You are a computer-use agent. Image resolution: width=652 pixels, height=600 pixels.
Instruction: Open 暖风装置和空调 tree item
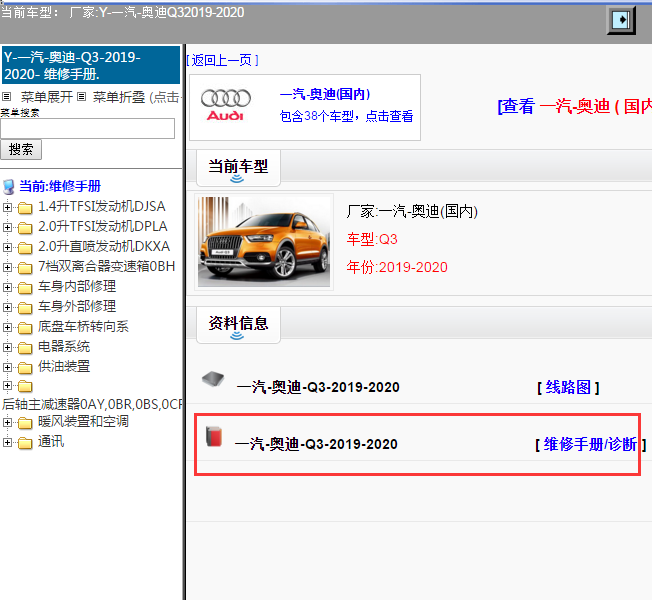[83, 422]
